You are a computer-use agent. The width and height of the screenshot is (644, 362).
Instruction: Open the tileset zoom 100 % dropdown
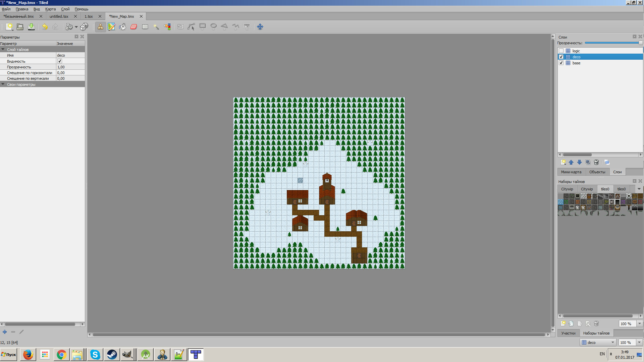point(639,324)
